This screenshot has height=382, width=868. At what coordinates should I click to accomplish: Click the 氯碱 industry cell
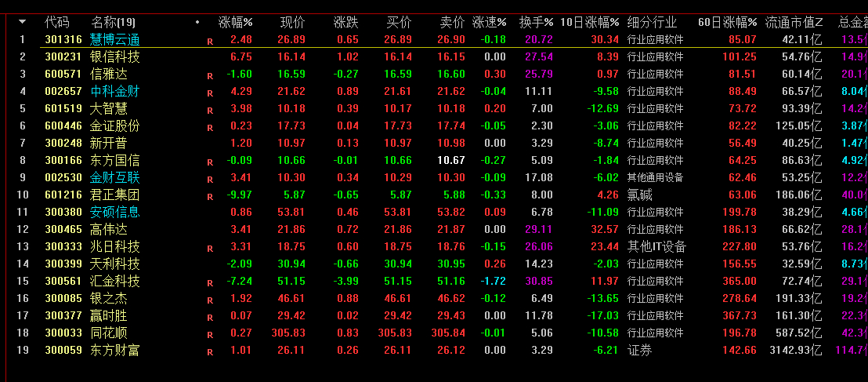tap(639, 195)
